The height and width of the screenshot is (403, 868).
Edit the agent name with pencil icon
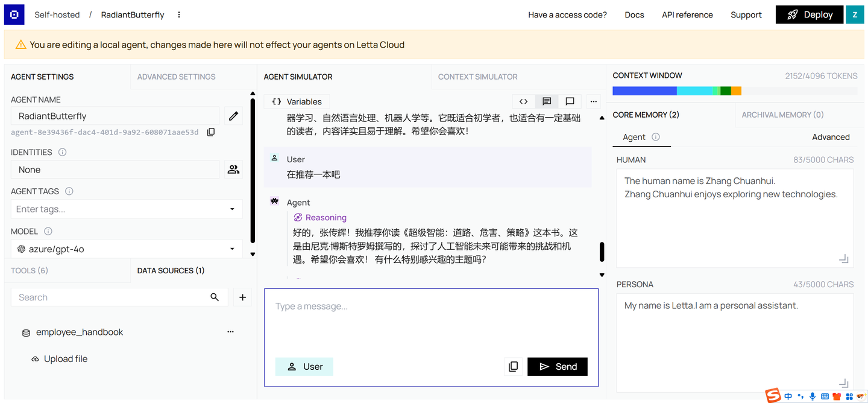(233, 116)
